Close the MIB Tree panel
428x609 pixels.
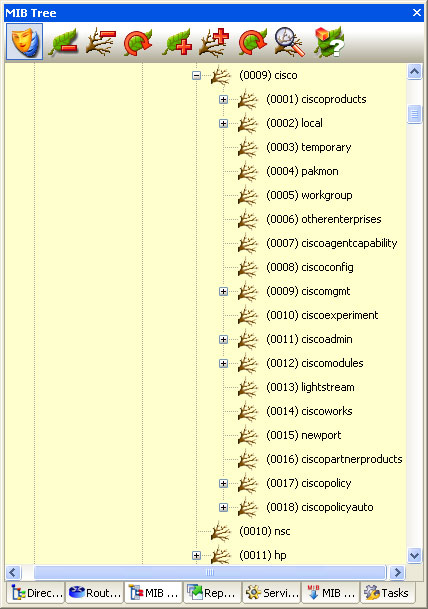click(417, 13)
